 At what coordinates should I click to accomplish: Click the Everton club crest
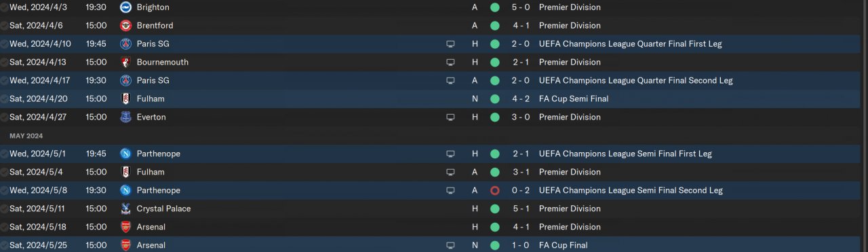125,117
